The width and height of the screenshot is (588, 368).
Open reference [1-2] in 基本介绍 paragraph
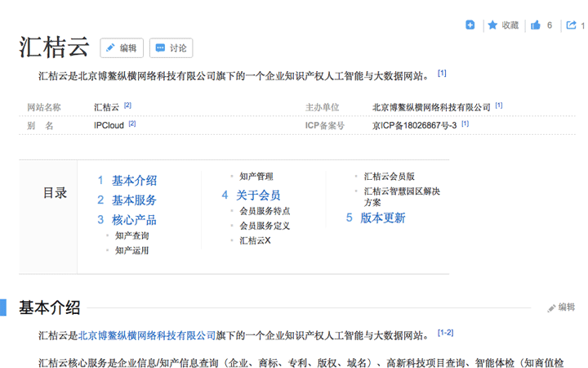click(446, 333)
